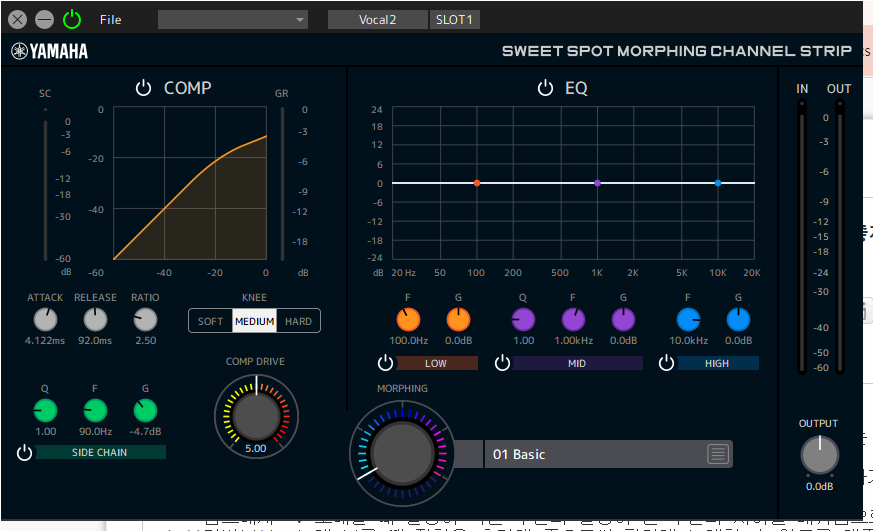Click the side chain G knob at -4.7dB
The image size is (874, 532).
(x=145, y=410)
